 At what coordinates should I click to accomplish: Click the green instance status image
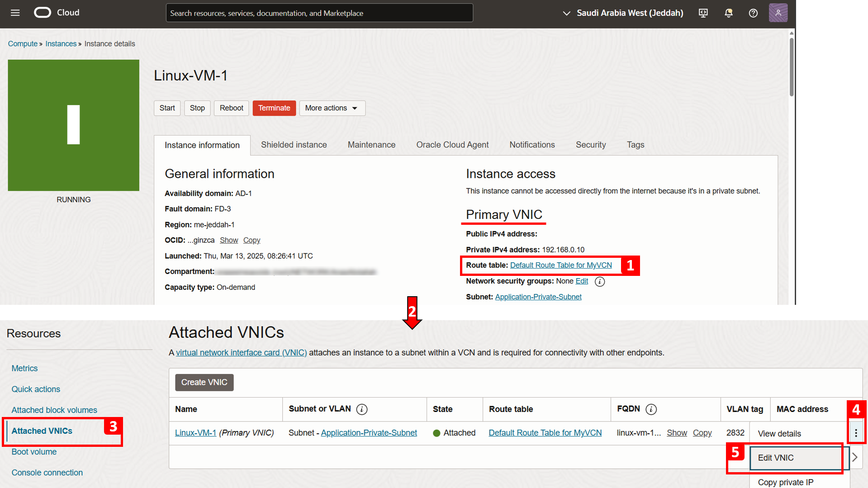pyautogui.click(x=73, y=125)
